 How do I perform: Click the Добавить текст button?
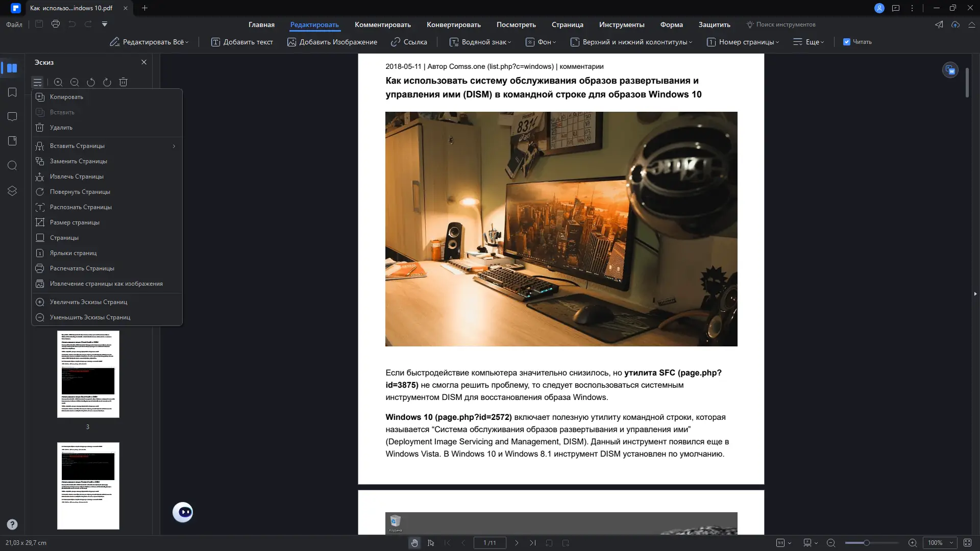click(242, 42)
